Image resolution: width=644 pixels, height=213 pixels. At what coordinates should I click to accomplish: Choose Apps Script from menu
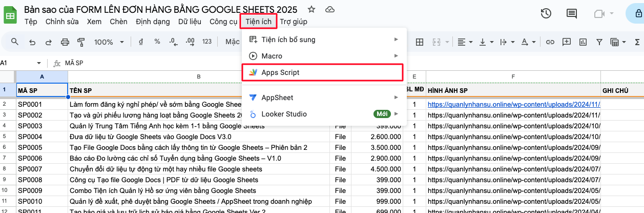click(x=322, y=72)
